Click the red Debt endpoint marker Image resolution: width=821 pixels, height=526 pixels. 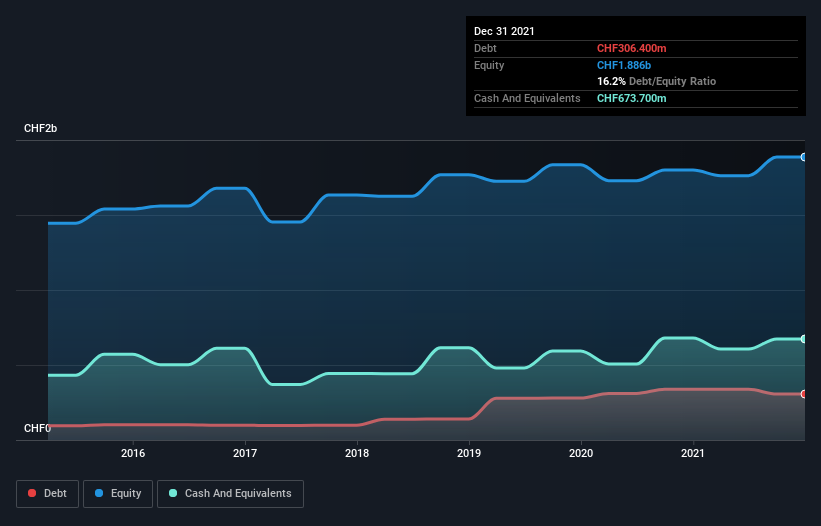coord(804,394)
